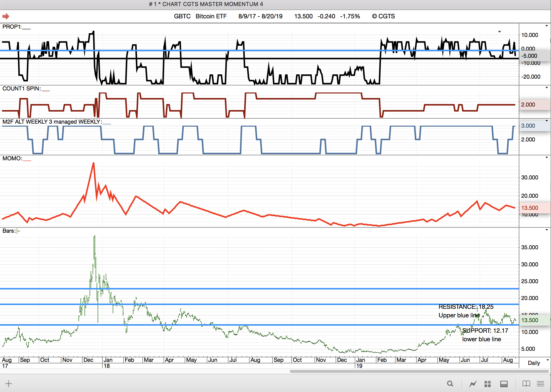Click the plus add icon bottom left

tap(9, 383)
